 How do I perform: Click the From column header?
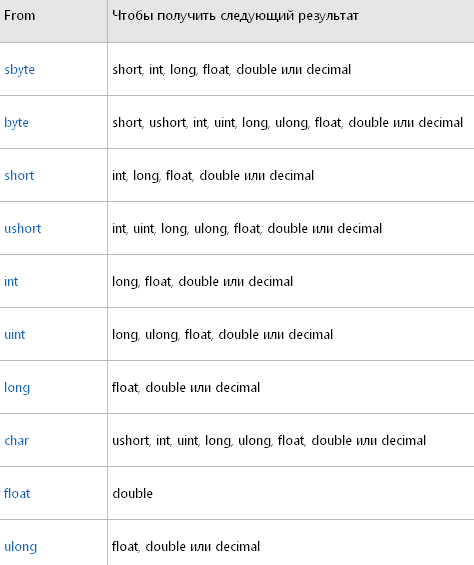(x=19, y=15)
